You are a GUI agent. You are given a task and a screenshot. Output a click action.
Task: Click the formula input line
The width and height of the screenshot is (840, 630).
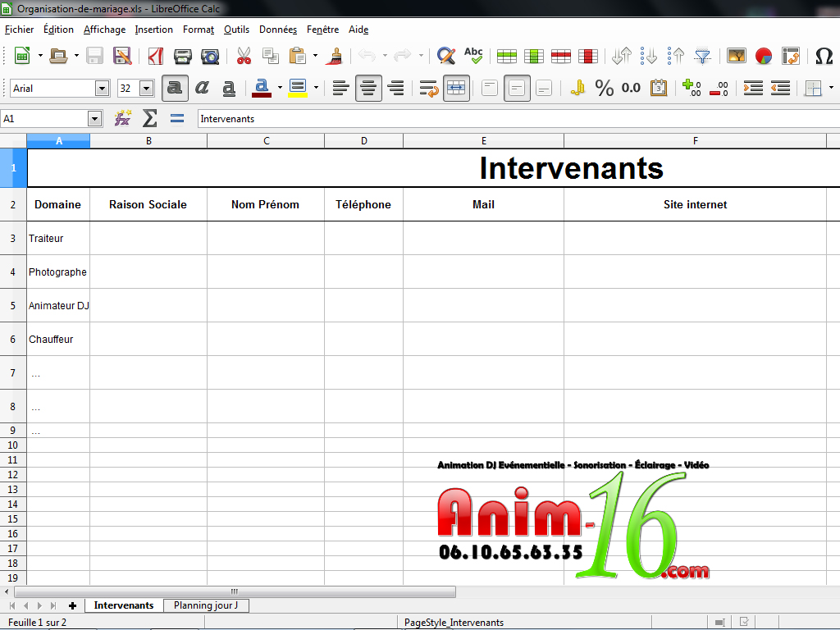[518, 119]
